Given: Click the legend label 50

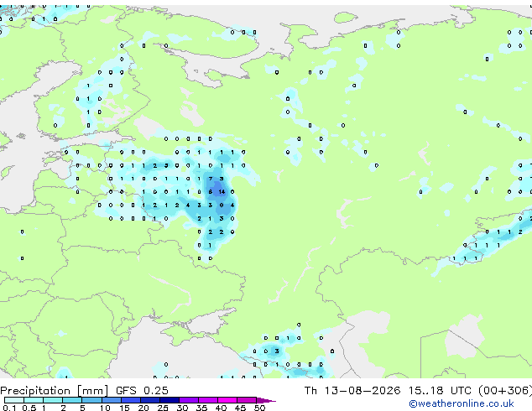Looking at the screenshot, I should [x=259, y=408].
